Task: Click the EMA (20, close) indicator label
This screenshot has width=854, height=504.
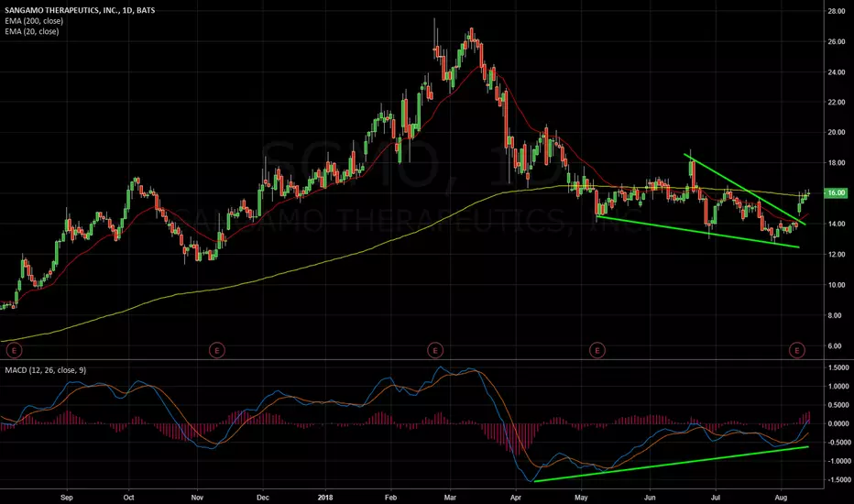Action: click(32, 31)
